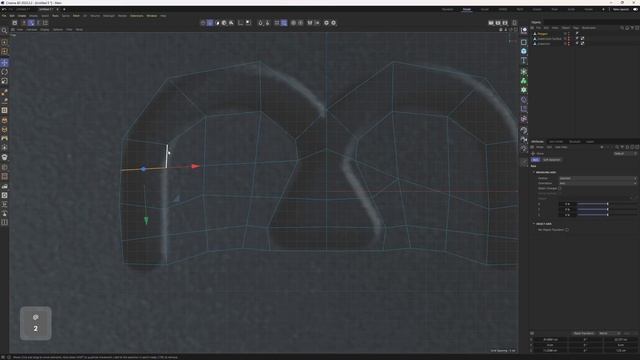Open the Render Settings icon
The image size is (640, 360).
[505, 23]
